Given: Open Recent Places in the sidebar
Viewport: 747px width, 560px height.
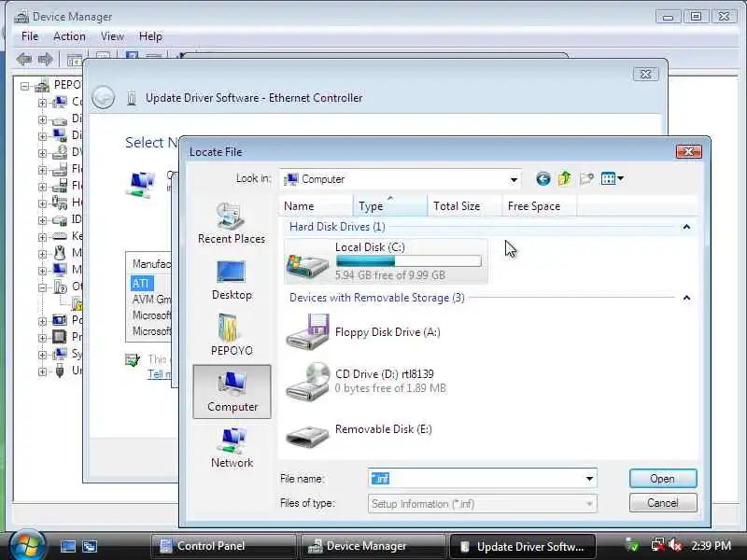Looking at the screenshot, I should (x=232, y=223).
